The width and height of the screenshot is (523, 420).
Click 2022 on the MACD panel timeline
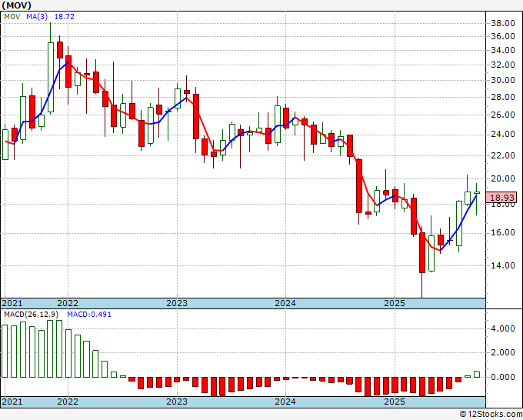68,402
